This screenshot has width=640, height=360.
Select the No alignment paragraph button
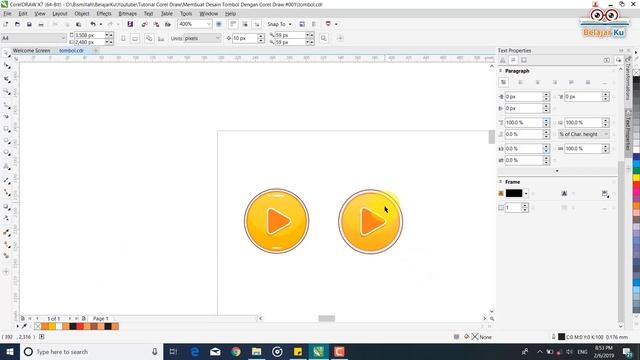504,82
